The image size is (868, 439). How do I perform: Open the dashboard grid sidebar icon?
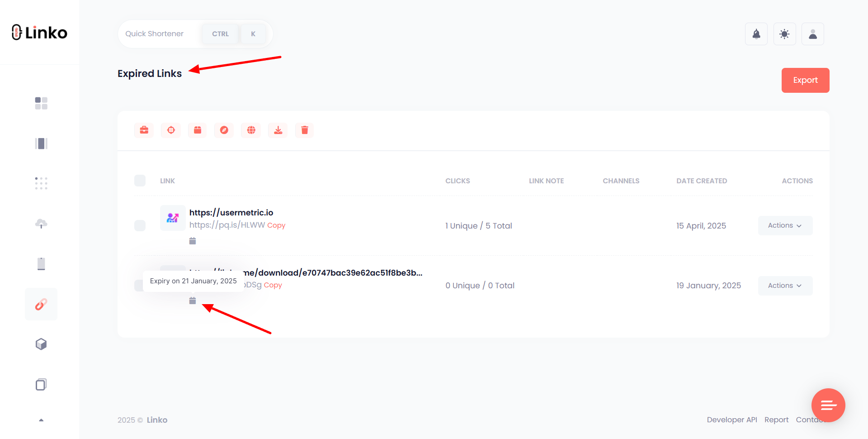[x=41, y=103]
